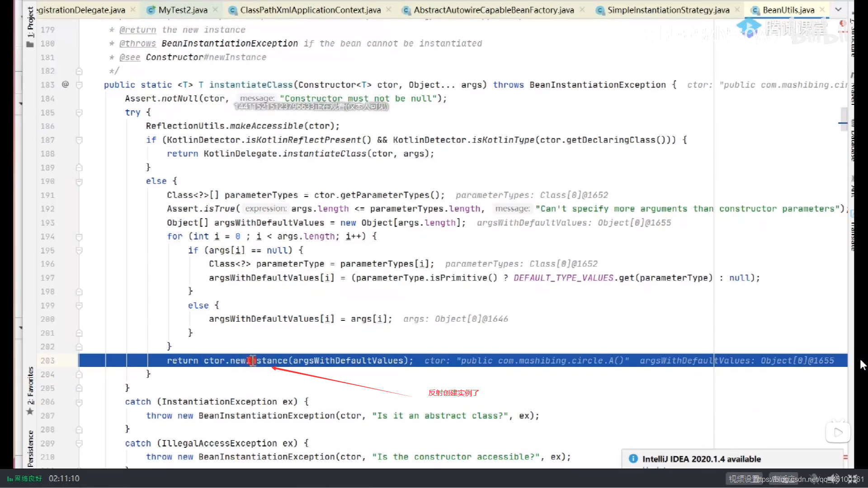Open the 视频设置 video settings button
The width and height of the screenshot is (868, 488).
(745, 479)
